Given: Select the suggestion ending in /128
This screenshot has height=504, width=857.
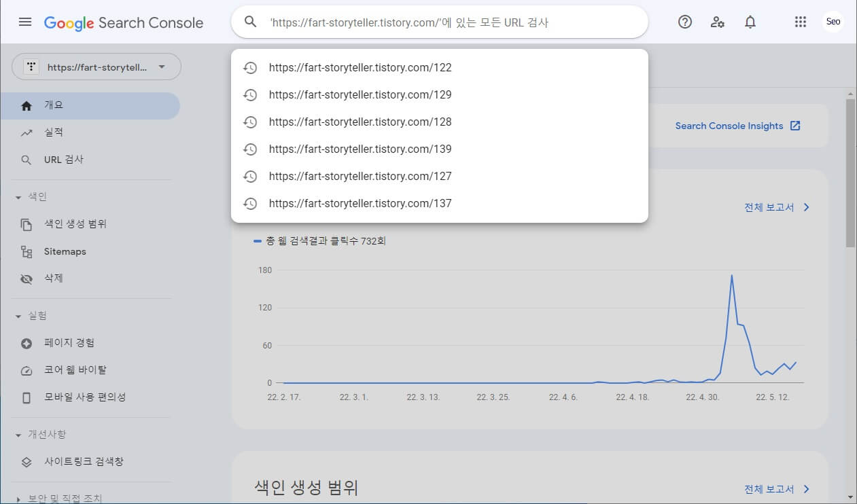Looking at the screenshot, I should pyautogui.click(x=440, y=122).
